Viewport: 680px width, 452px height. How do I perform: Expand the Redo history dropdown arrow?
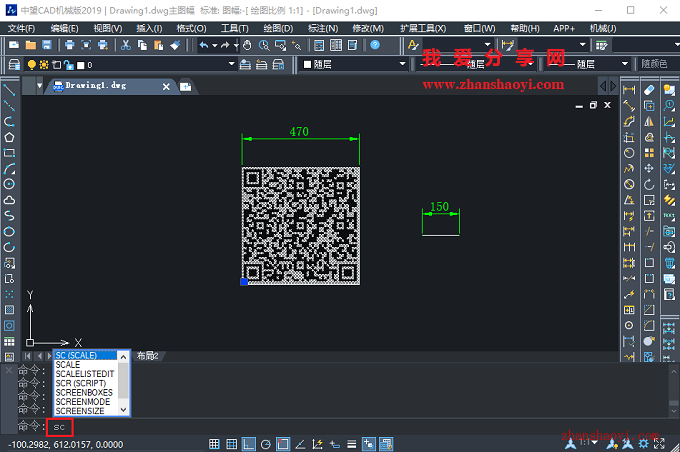tap(235, 45)
